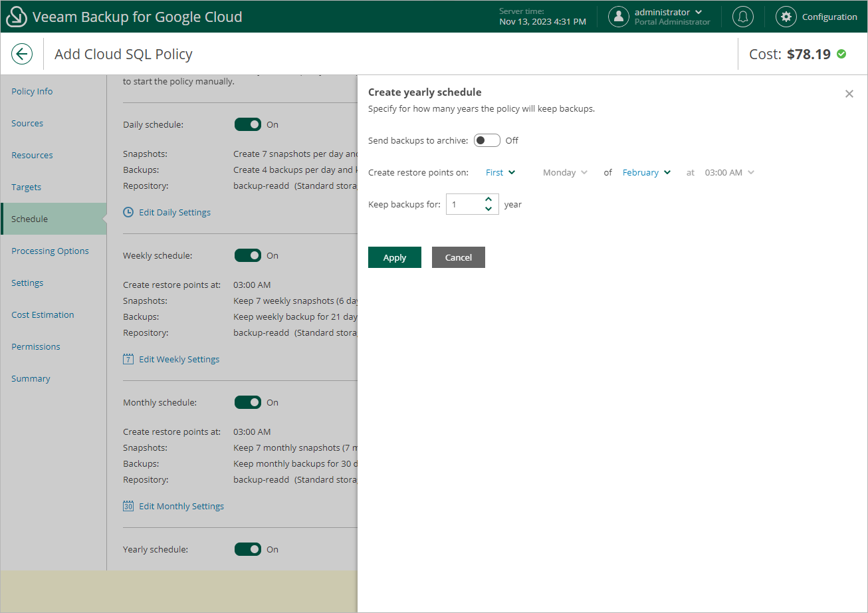Click the Portal Administrator role text

pyautogui.click(x=672, y=22)
